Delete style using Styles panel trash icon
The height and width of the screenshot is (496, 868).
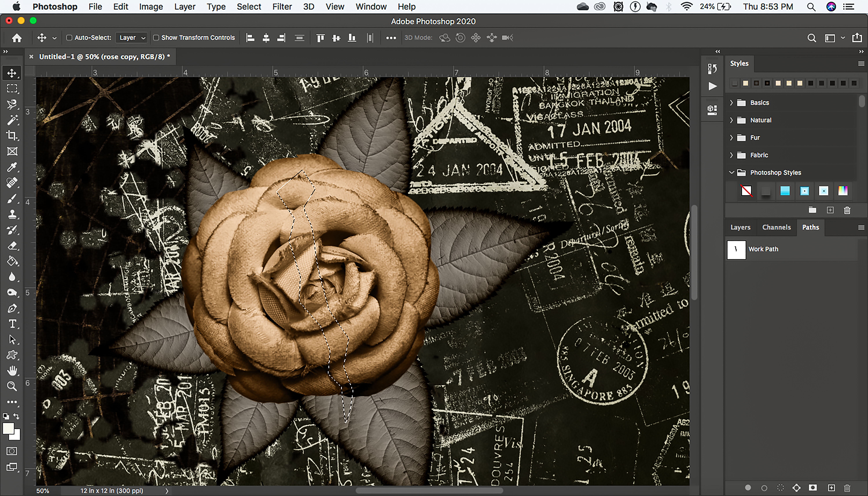coord(847,210)
